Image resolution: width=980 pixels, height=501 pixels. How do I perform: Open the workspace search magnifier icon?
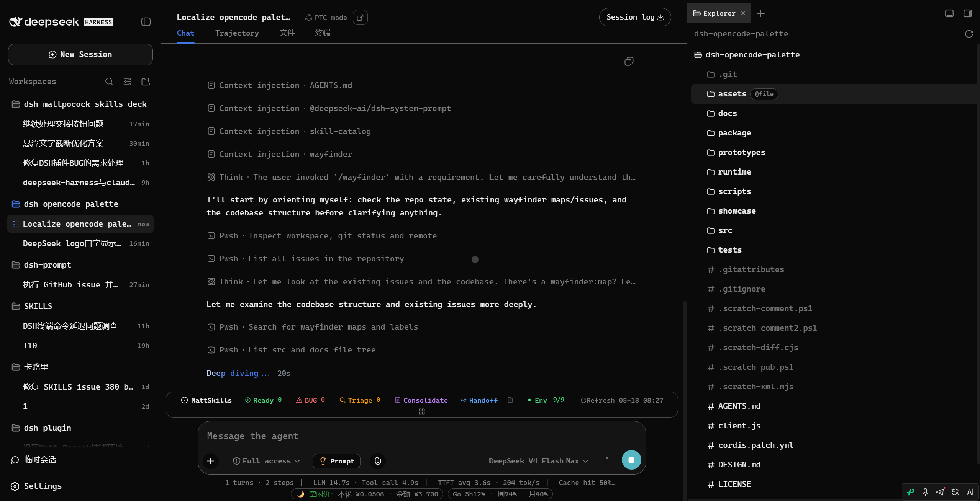pos(109,82)
